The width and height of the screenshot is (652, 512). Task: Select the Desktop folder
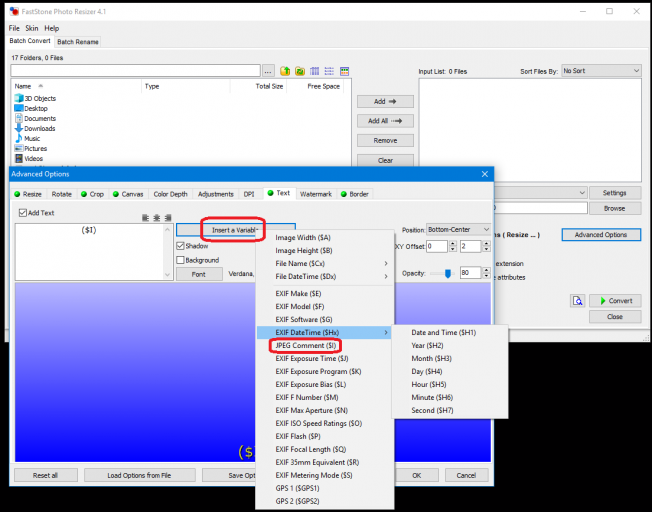(31, 108)
